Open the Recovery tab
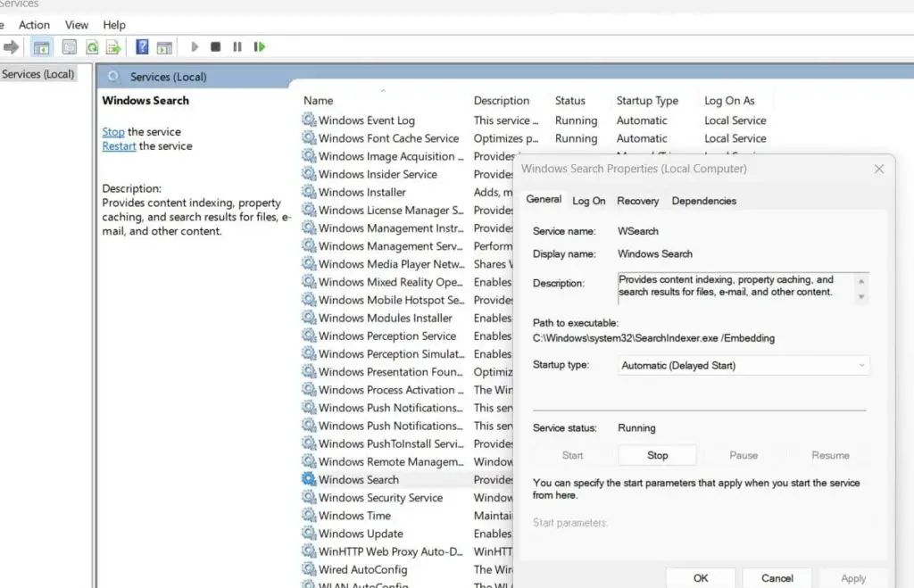 point(637,201)
